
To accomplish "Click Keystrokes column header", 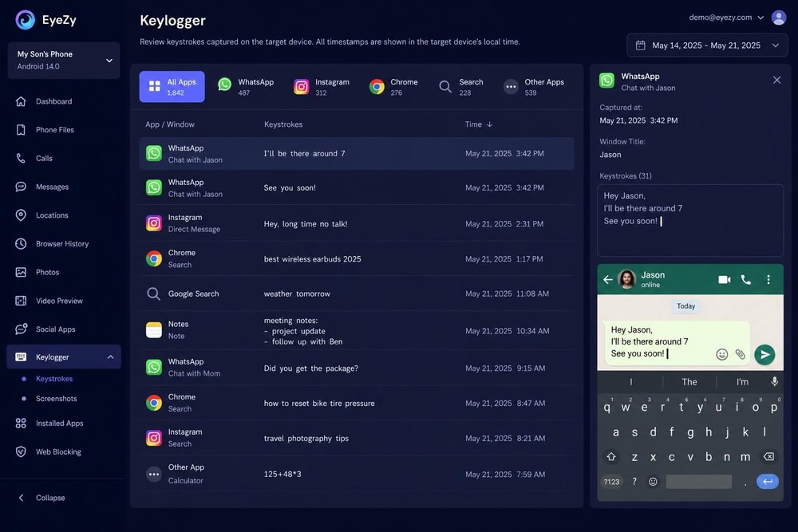I will point(283,124).
